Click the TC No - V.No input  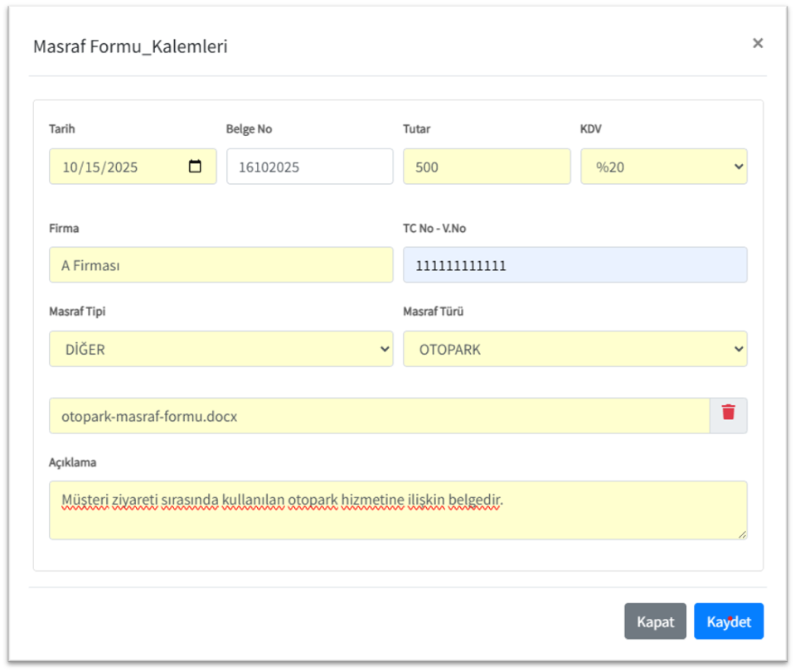click(x=574, y=265)
